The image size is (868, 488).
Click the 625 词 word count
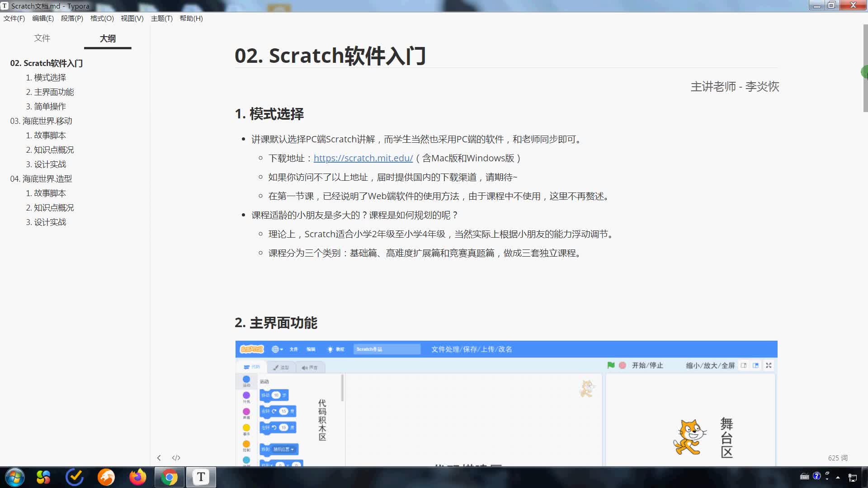(838, 458)
